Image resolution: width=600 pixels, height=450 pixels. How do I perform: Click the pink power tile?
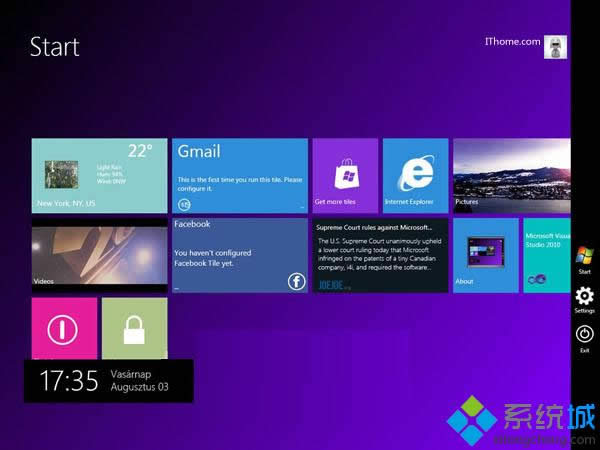point(64,329)
